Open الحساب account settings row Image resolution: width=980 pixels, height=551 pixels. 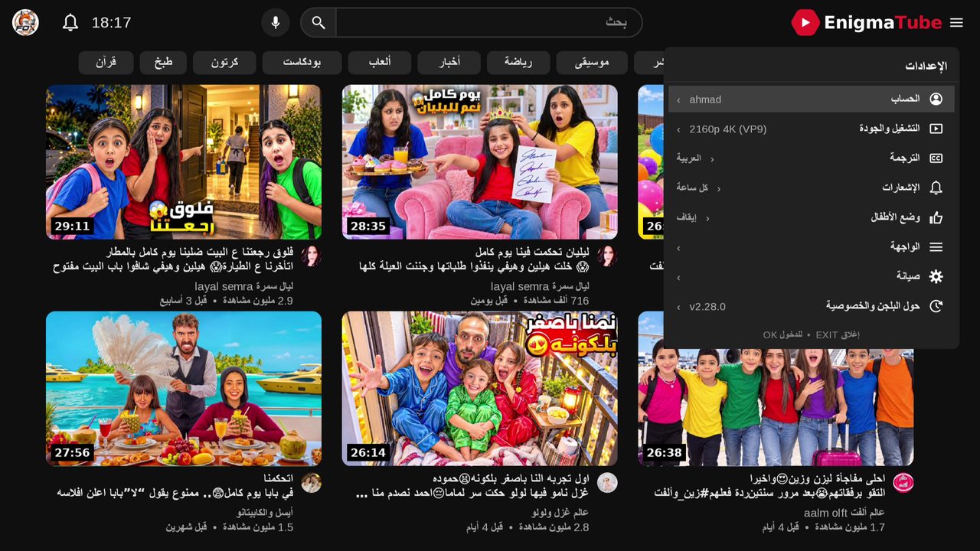812,99
